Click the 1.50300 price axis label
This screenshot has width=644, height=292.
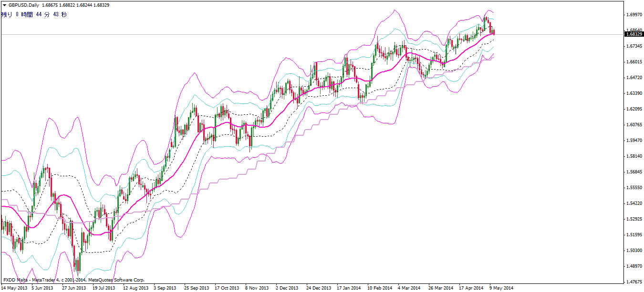point(634,251)
